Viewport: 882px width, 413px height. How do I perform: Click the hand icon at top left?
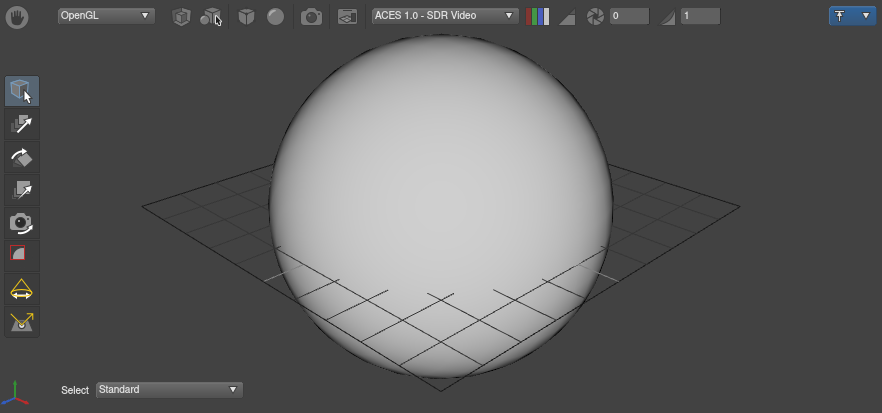[x=17, y=17]
